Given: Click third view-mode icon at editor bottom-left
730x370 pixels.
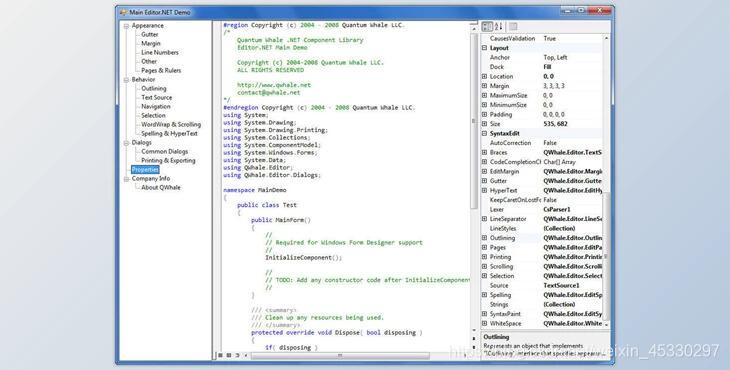Looking at the screenshot, I should tap(237, 356).
